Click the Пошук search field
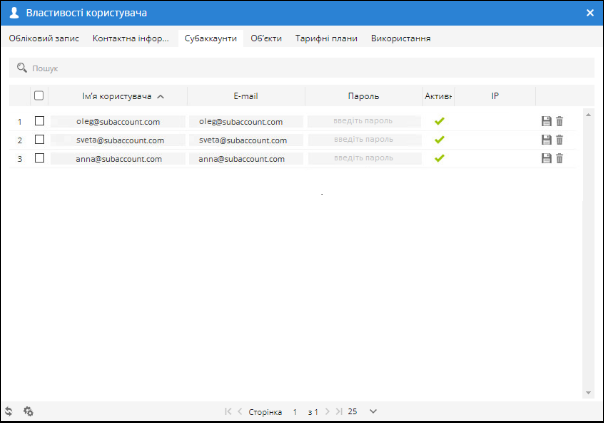The width and height of the screenshot is (605, 423). coord(301,68)
